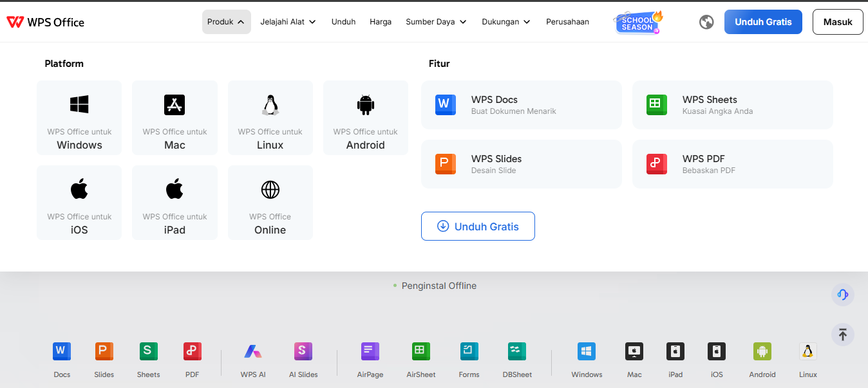
Task: Open WPS Sheets feature card
Action: (x=733, y=105)
